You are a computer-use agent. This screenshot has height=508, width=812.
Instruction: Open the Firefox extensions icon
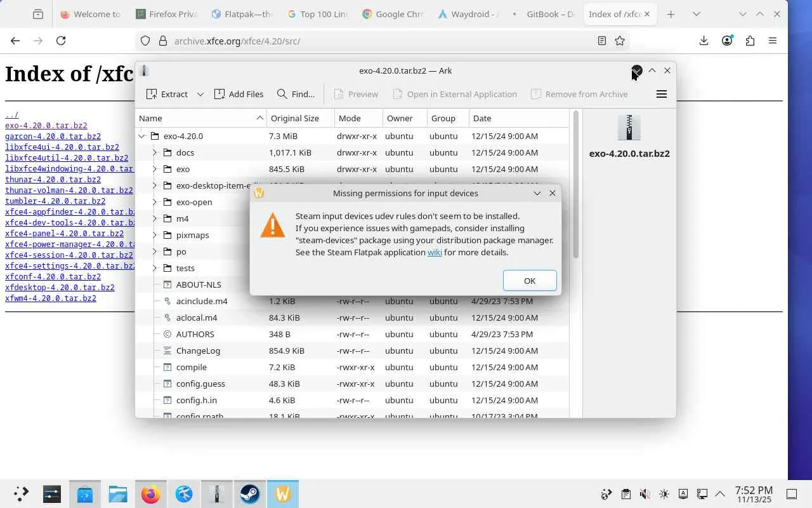click(750, 41)
